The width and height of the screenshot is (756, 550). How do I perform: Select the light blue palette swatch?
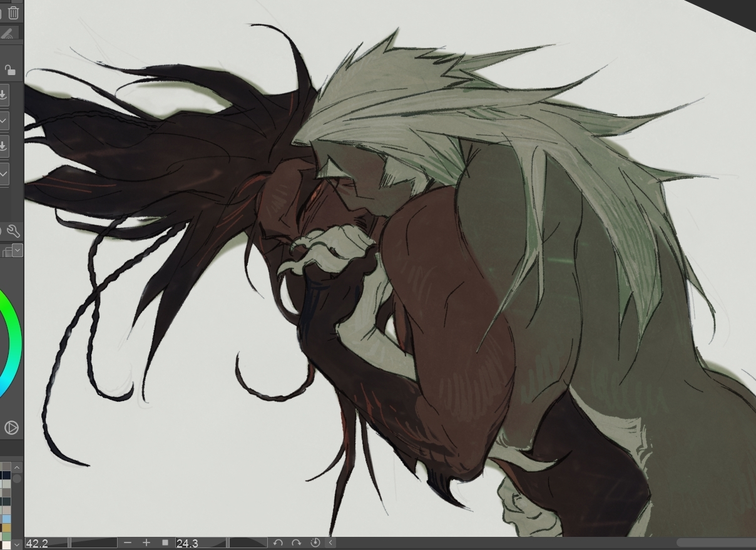pos(6,519)
